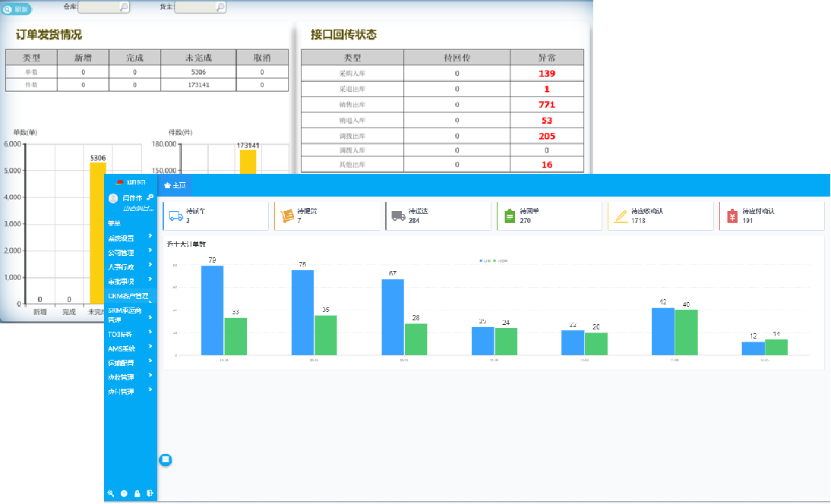Screen dimensions: 831x504
Task: Click the 刷新 refresh button
Action: coord(17,9)
